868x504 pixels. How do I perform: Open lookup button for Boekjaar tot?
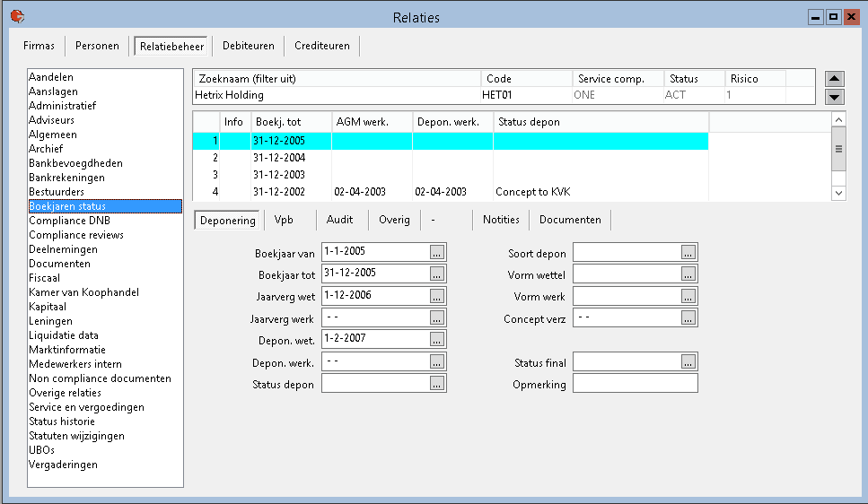pyautogui.click(x=437, y=274)
